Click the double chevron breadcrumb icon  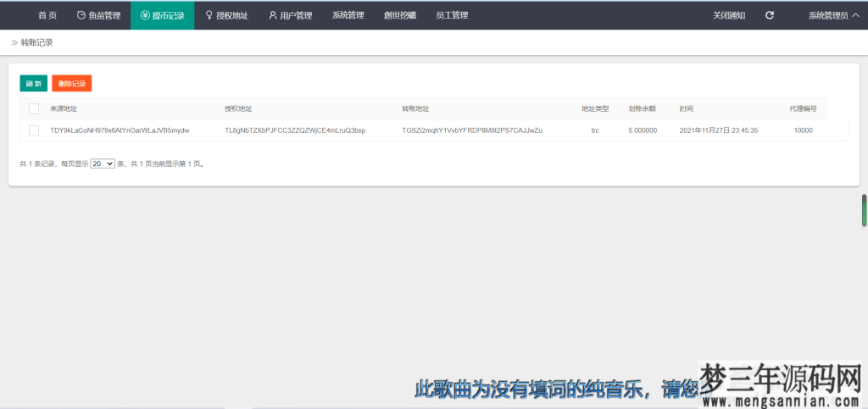tap(14, 42)
